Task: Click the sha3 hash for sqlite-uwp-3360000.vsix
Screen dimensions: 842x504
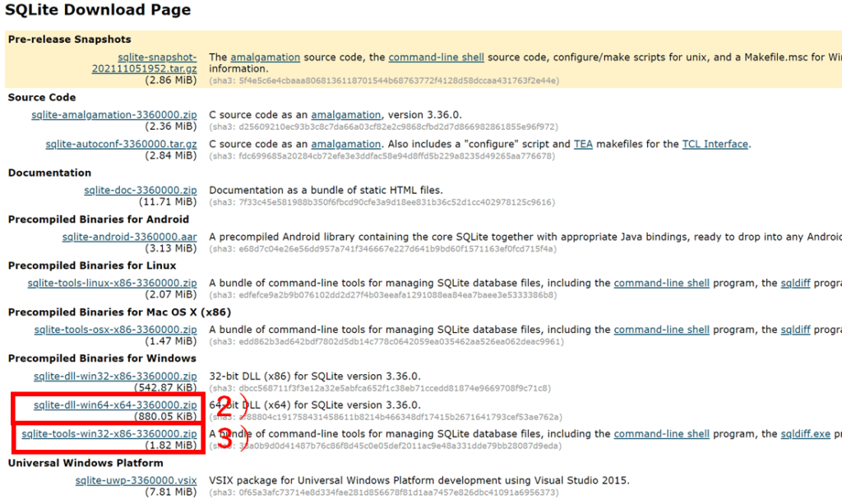Action: tap(383, 492)
